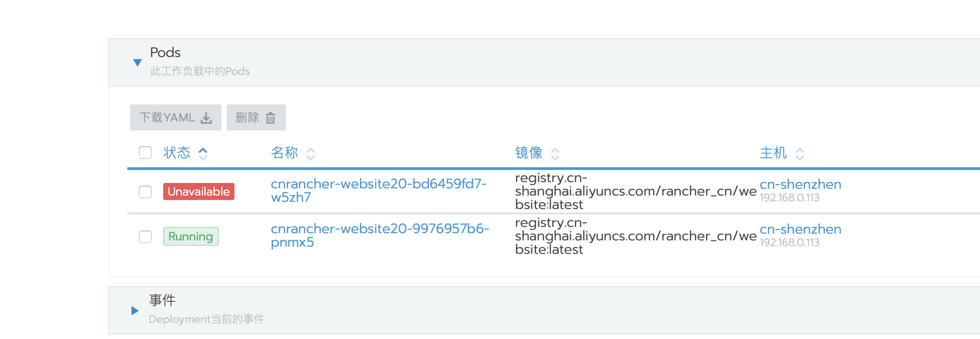This screenshot has width=980, height=339.
Task: Open pod cnrancher-website20-bd6459fd7-w5zh7
Action: coord(379,191)
